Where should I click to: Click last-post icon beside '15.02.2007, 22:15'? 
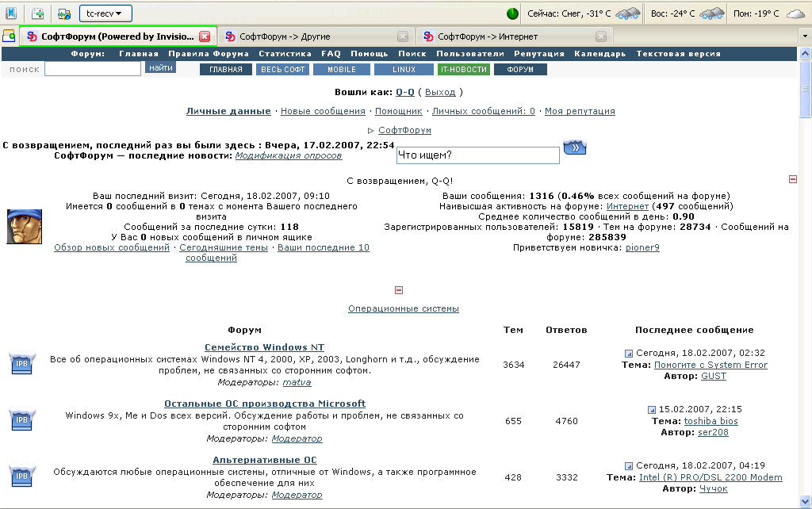652,410
